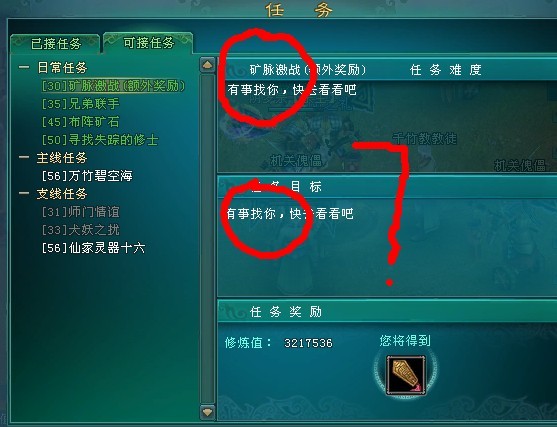Click the coffin-shaped reward item icon

pyautogui.click(x=406, y=375)
